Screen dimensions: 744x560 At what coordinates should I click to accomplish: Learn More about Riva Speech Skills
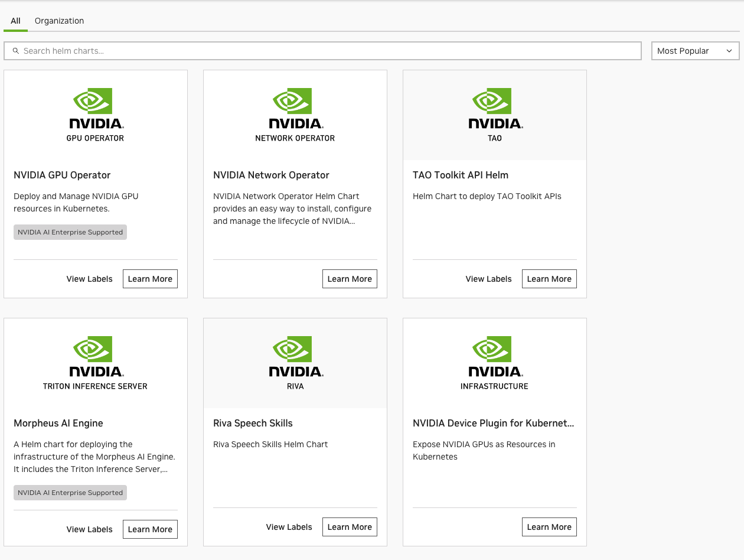click(x=350, y=527)
